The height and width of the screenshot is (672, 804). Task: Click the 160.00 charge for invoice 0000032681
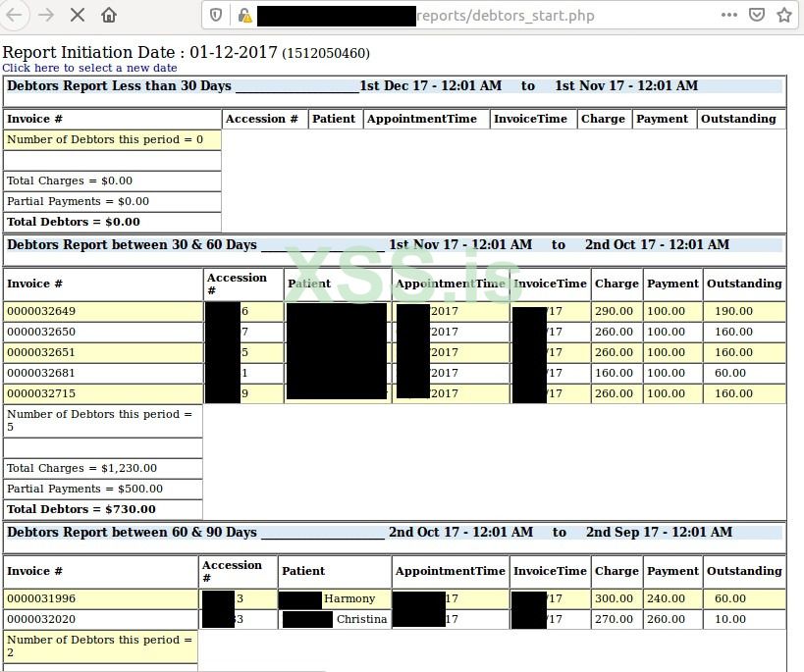pyautogui.click(x=616, y=373)
